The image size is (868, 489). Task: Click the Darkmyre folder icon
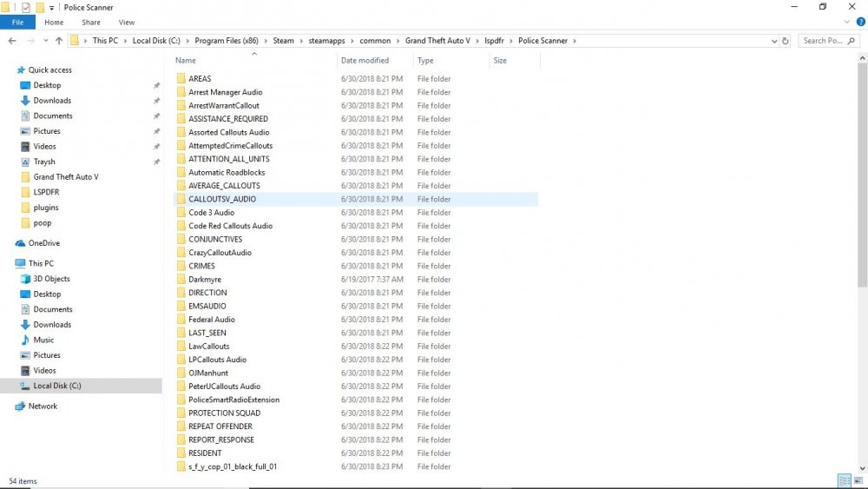[181, 279]
